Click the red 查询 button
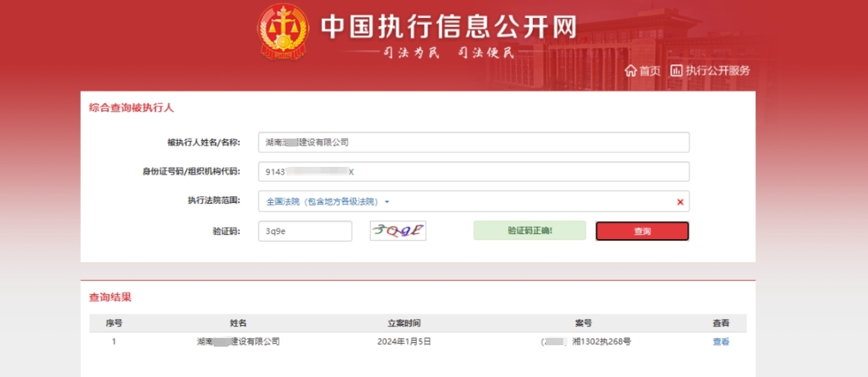 pos(642,231)
